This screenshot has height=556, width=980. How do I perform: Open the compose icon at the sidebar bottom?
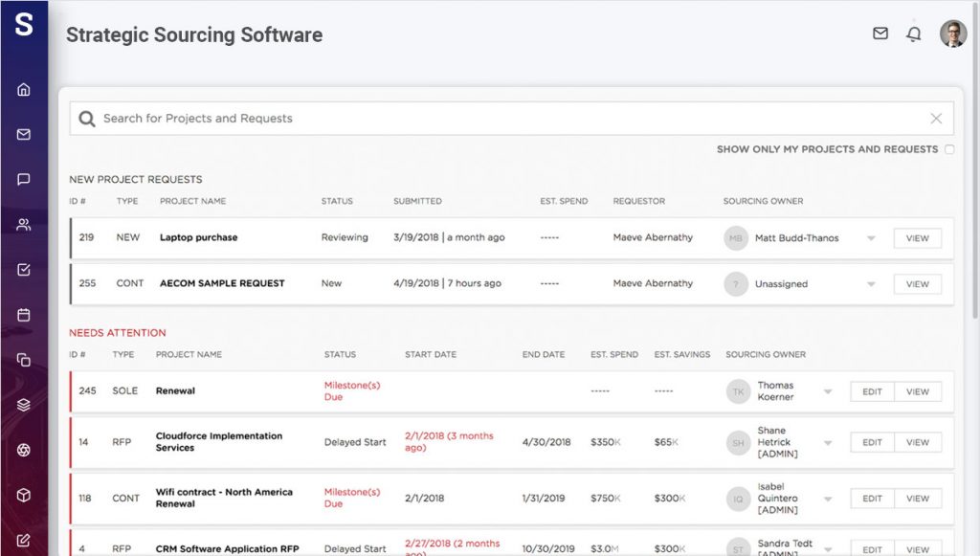tap(26, 541)
